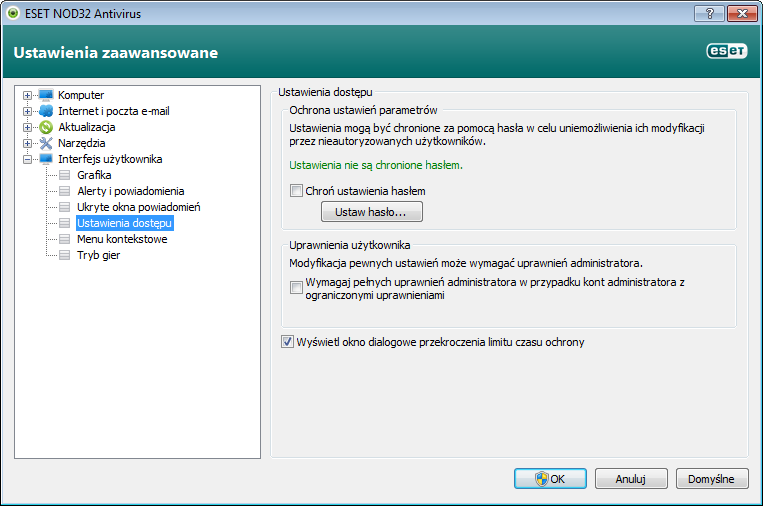Click the page icon beside Menu kontekstowe
This screenshot has width=763, height=506.
click(64, 239)
